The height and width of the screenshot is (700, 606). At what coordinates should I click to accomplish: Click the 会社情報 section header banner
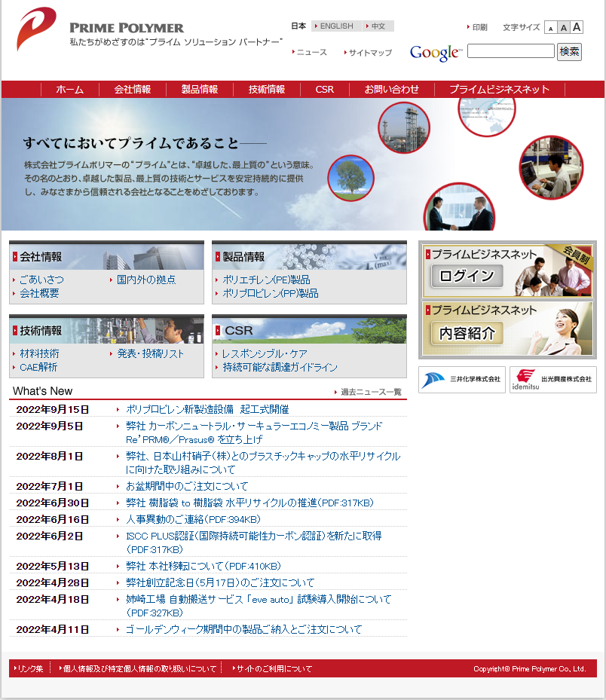(107, 256)
